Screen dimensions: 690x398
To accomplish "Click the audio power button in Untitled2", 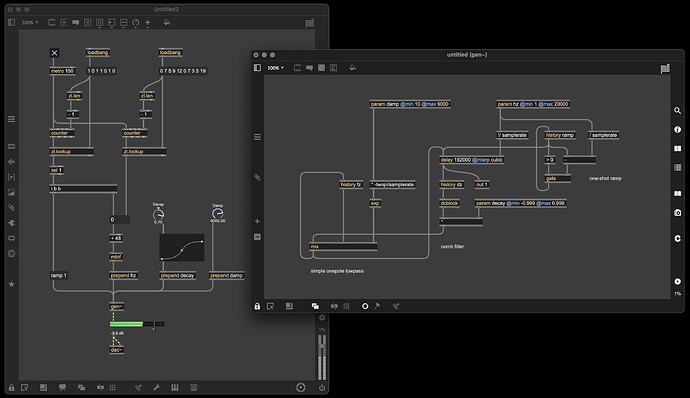I will pos(322,387).
